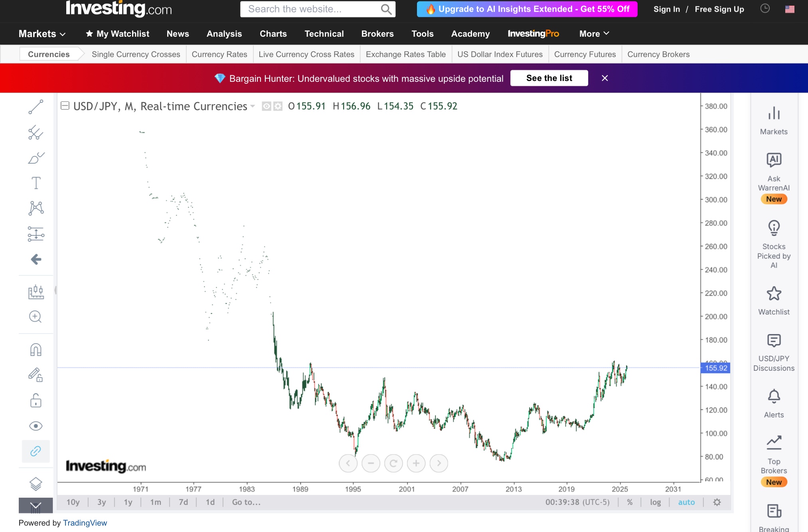
Task: Follow the TradingView link
Action: pos(85,523)
